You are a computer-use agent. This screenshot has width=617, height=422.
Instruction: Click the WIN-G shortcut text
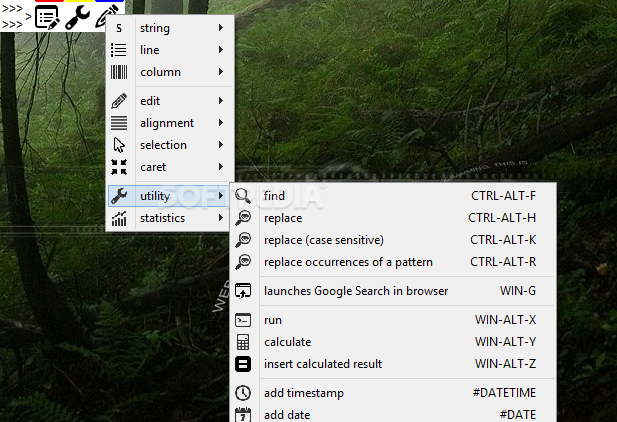click(x=518, y=291)
